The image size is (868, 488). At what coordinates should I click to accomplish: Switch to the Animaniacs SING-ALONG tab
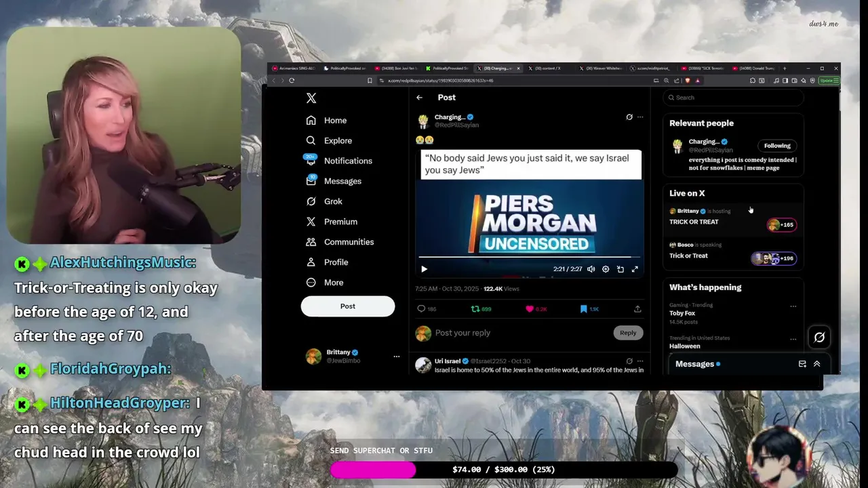click(x=294, y=68)
